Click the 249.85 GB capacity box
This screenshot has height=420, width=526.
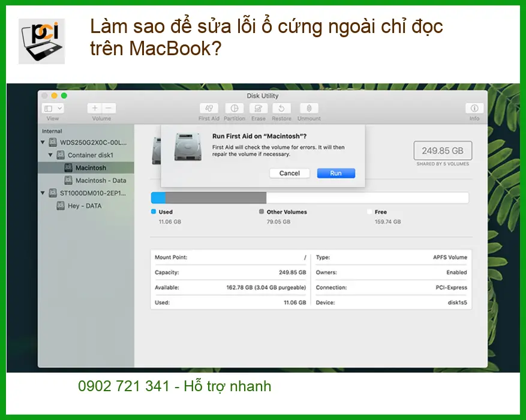[x=443, y=151]
